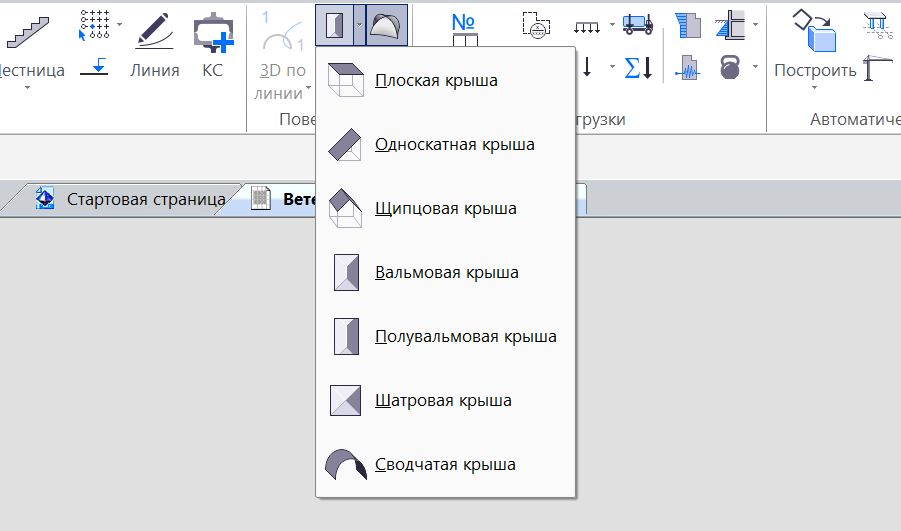
Task: Click the truck load icon
Action: click(637, 24)
